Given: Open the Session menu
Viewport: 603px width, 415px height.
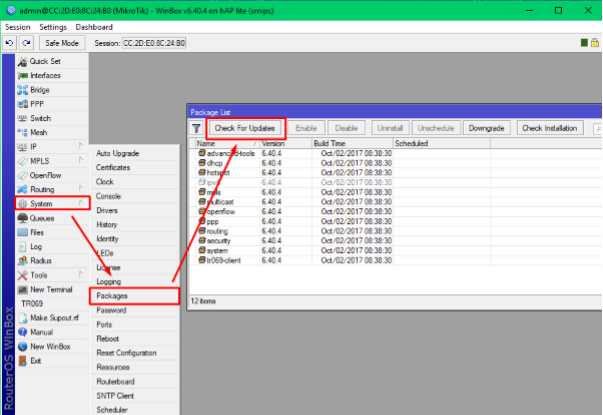Looking at the screenshot, I should pos(18,27).
